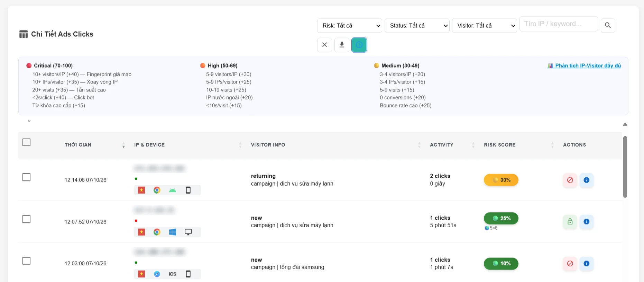The width and height of the screenshot is (644, 282).
Task: Click Vietnam flag in the 12:03:00 row
Action: pyautogui.click(x=141, y=274)
